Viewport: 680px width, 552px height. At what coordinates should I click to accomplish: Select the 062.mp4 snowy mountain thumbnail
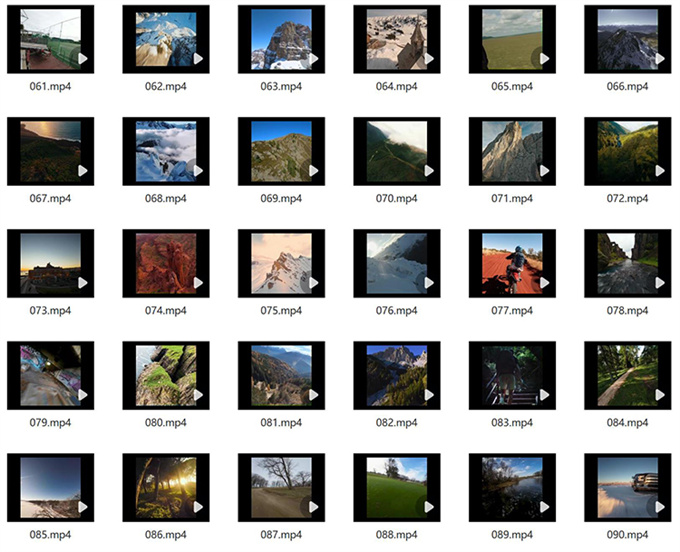click(x=166, y=39)
